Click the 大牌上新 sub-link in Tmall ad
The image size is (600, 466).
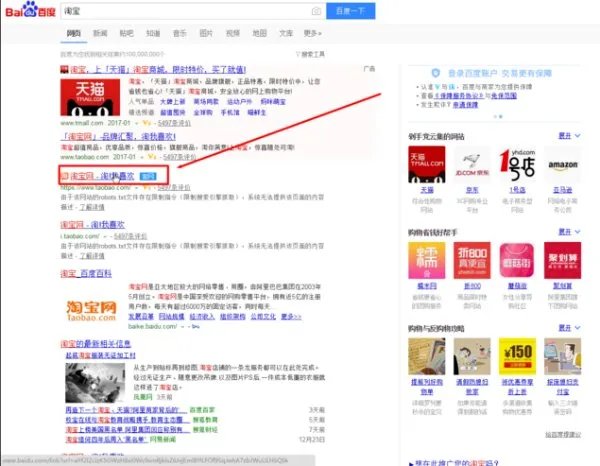[x=172, y=102]
